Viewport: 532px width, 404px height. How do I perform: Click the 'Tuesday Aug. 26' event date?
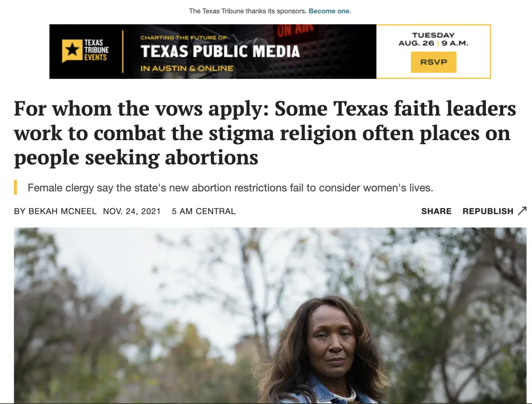(433, 39)
